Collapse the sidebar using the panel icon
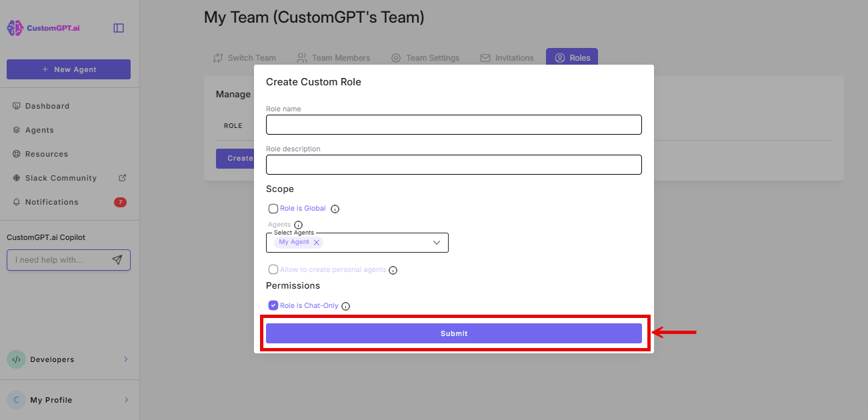 click(x=119, y=27)
